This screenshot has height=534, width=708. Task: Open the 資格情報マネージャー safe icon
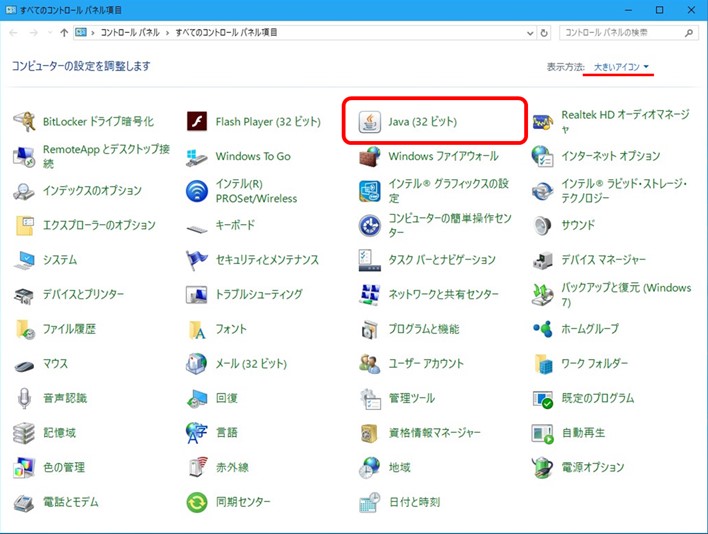[370, 433]
